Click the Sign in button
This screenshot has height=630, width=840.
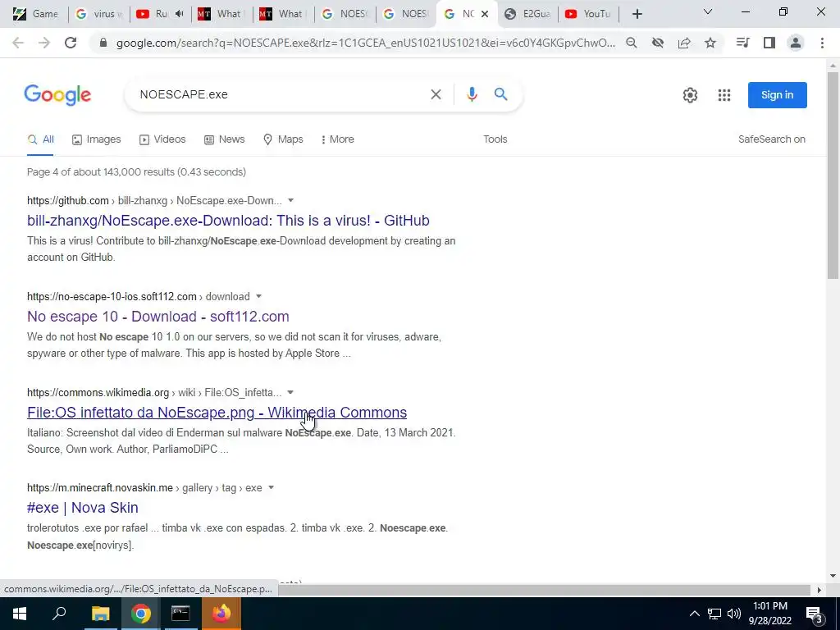click(x=778, y=95)
